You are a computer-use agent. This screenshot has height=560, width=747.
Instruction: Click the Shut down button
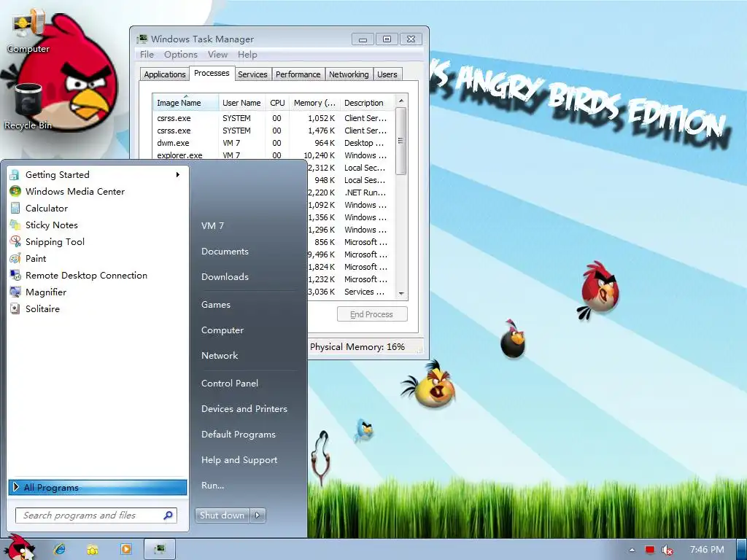click(222, 516)
